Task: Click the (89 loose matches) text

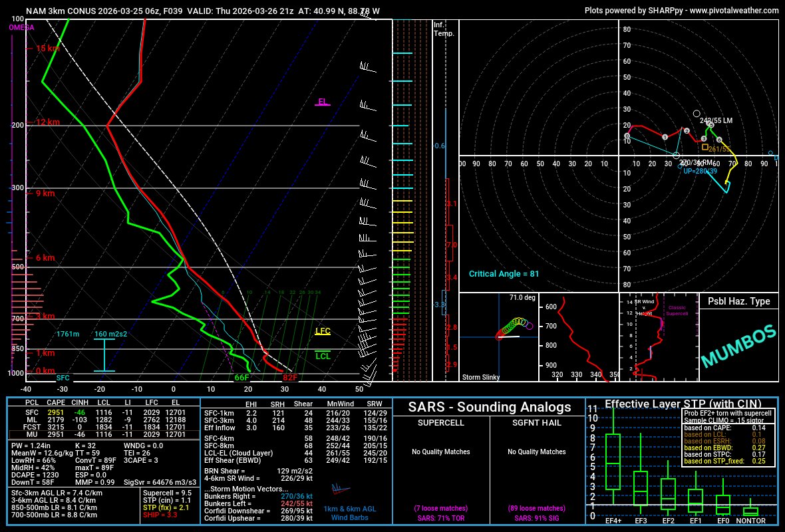Action: 537,509
